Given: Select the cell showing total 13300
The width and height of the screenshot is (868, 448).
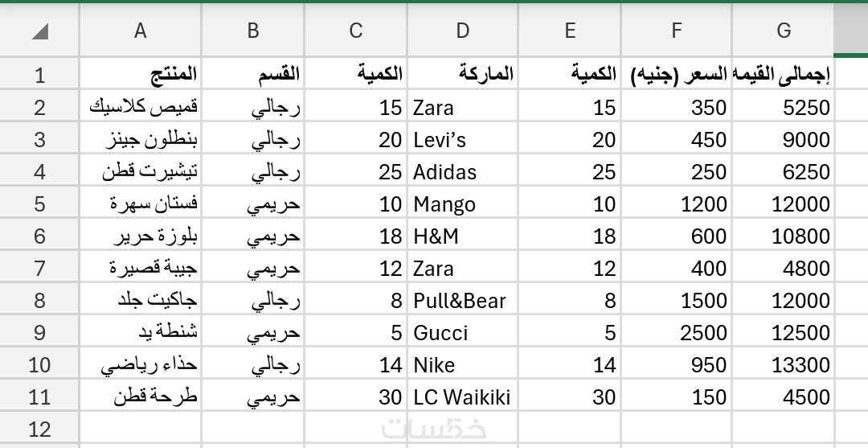Looking at the screenshot, I should pyautogui.click(x=784, y=365).
